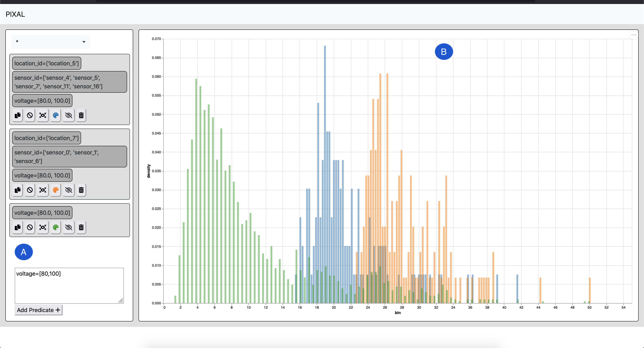Image resolution: width=644 pixels, height=348 pixels.
Task: Select location_id=['location_5'] clause
Action: click(x=47, y=63)
